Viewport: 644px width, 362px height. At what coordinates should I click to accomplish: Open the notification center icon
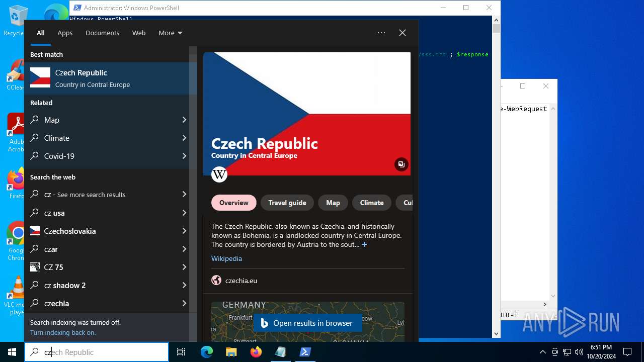[x=627, y=352]
